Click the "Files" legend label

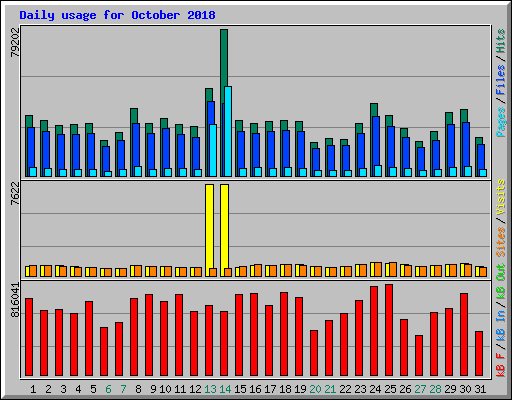tap(501, 79)
